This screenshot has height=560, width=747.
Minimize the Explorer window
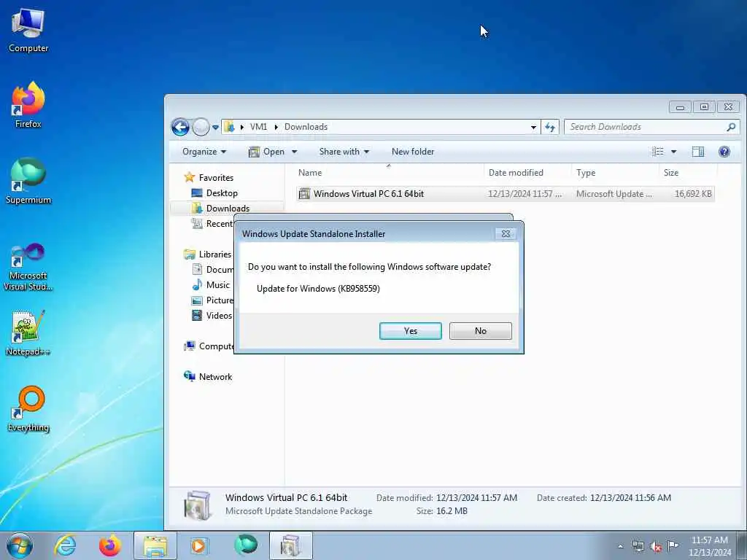tap(680, 107)
